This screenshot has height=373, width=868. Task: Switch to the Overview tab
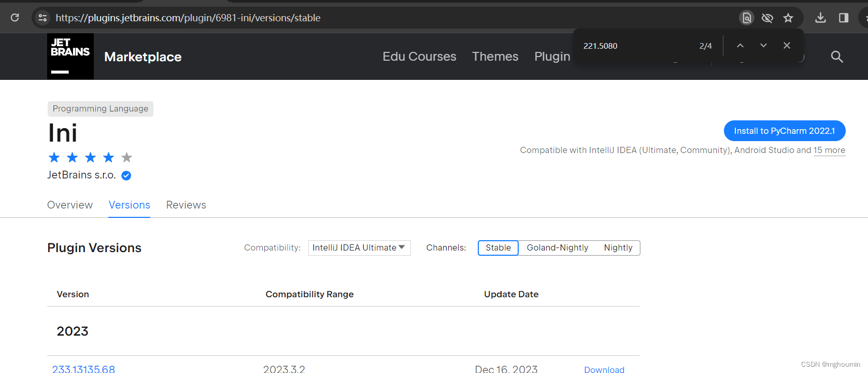70,205
